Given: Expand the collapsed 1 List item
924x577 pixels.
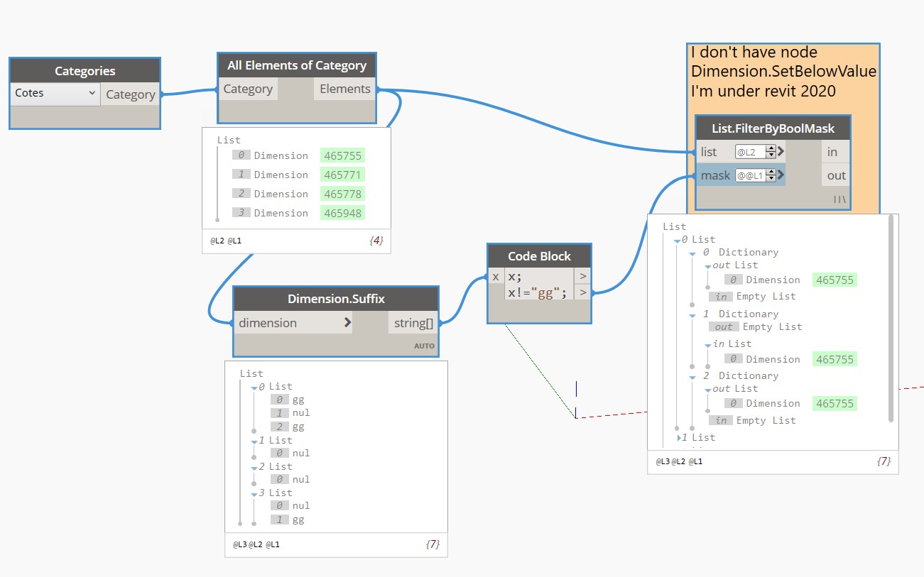Looking at the screenshot, I should 678,438.
